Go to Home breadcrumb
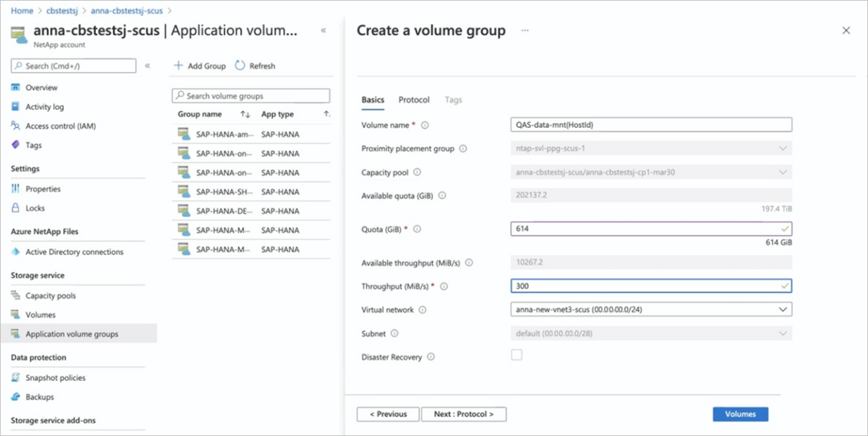Image resolution: width=868 pixels, height=436 pixels. [22, 11]
